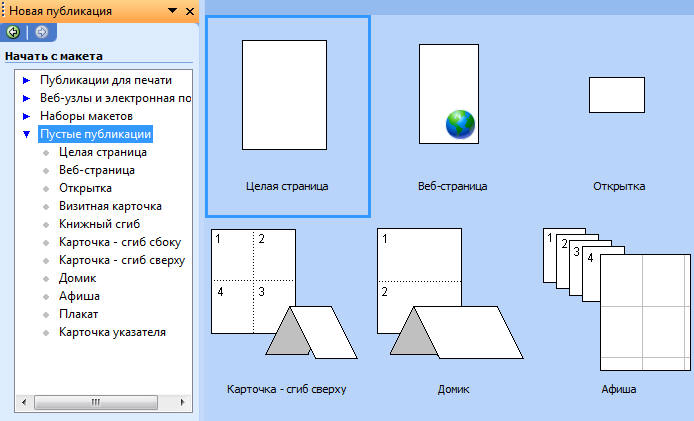Pick the Афиша multi-page thumbnail
This screenshot has height=421, width=694.
point(617,299)
